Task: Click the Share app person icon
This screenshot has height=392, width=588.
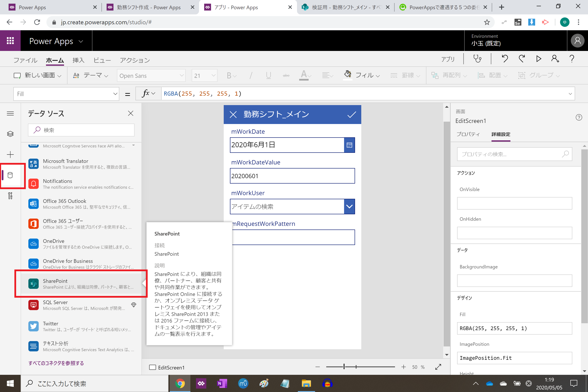Action: (555, 59)
